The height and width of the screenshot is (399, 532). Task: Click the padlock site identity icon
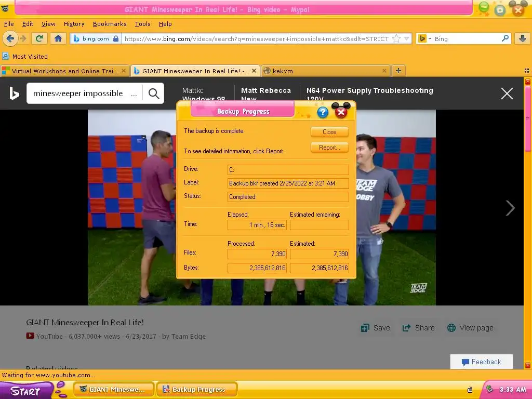pyautogui.click(x=116, y=38)
